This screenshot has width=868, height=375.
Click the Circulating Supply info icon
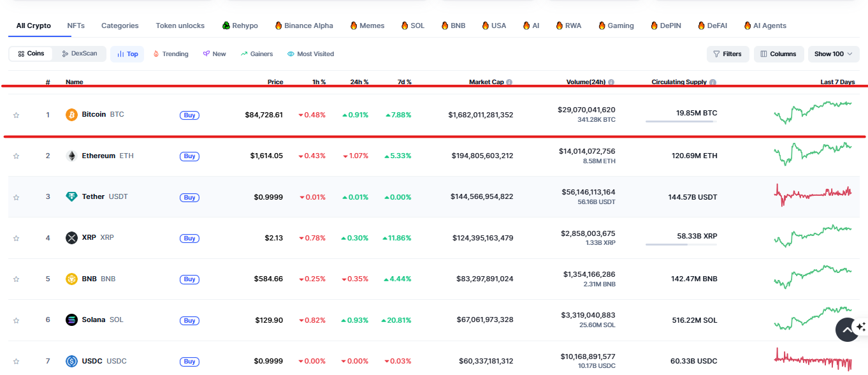click(x=712, y=82)
